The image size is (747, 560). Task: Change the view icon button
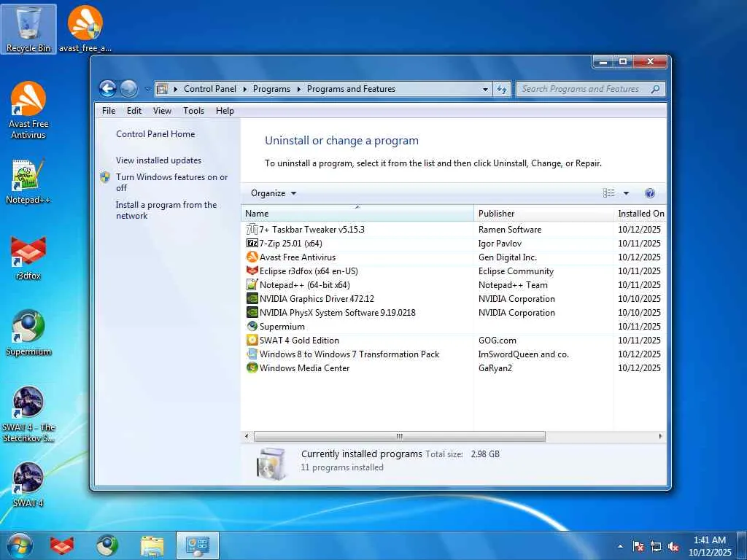(x=609, y=193)
